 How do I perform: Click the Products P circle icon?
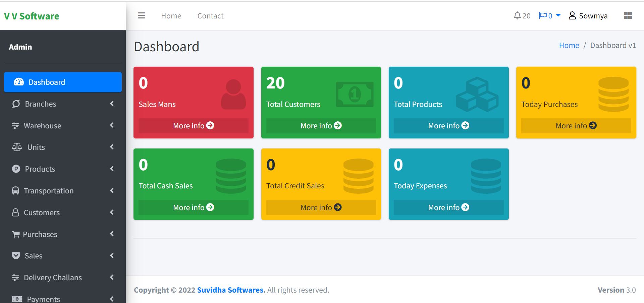[16, 169]
